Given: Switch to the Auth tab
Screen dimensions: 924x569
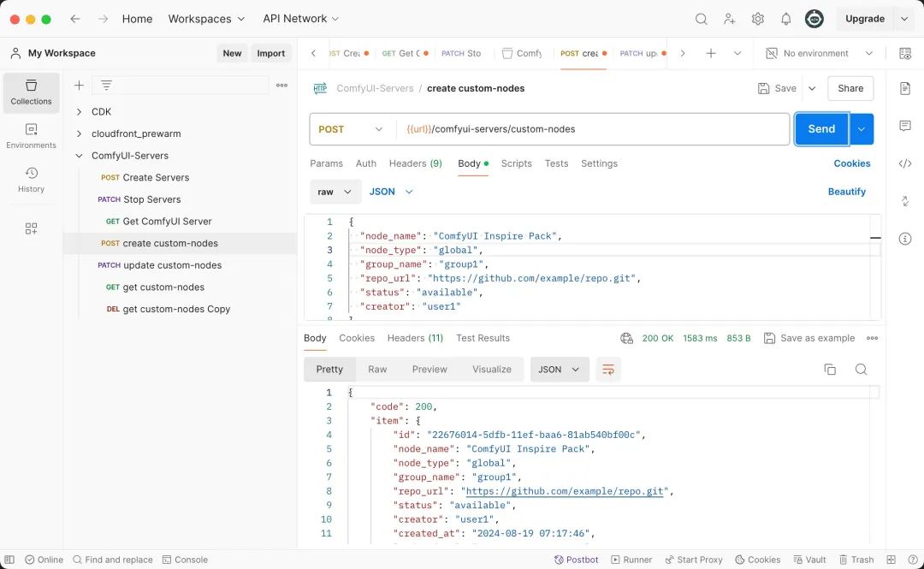Looking at the screenshot, I should (x=366, y=163).
